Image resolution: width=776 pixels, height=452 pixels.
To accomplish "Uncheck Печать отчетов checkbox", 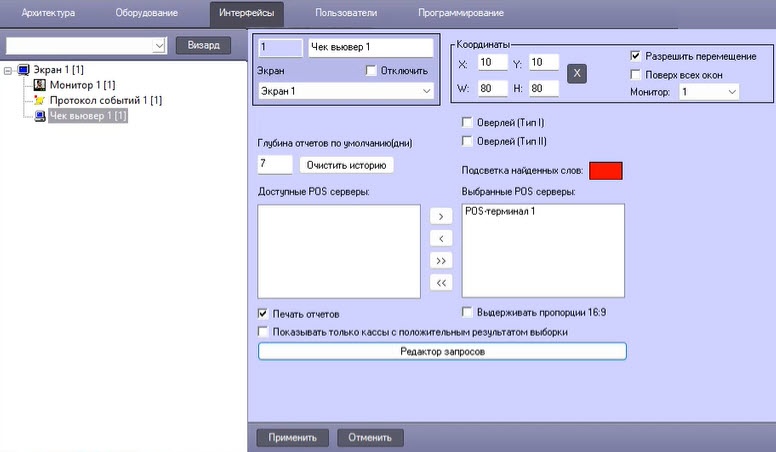I will click(x=263, y=313).
